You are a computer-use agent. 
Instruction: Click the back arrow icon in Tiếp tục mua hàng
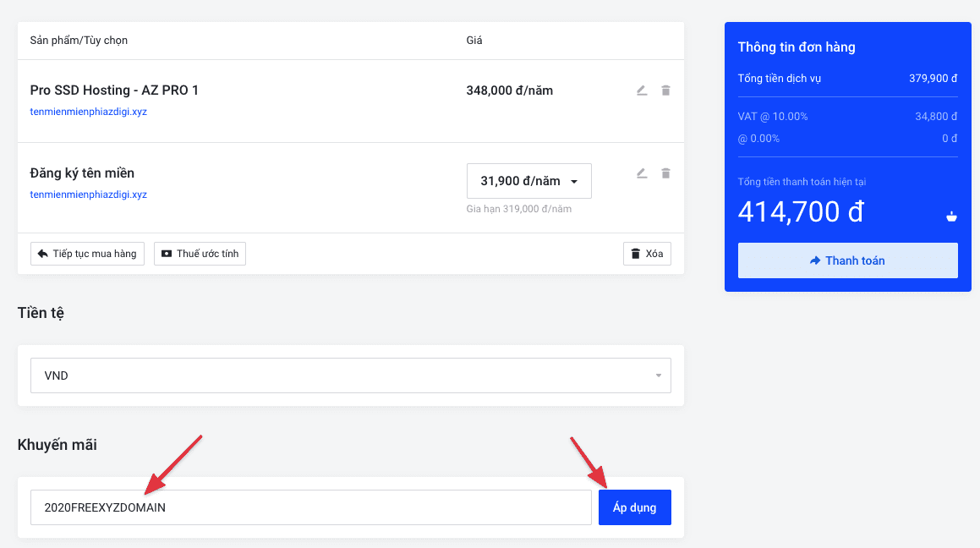pyautogui.click(x=41, y=254)
